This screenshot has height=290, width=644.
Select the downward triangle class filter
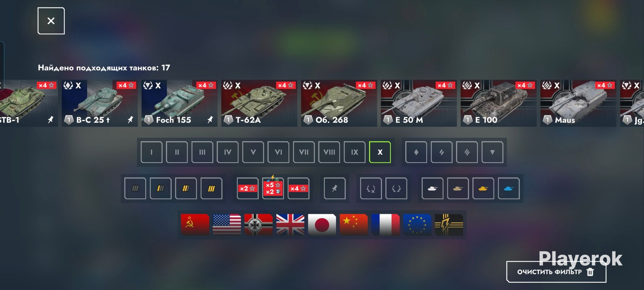(x=492, y=152)
